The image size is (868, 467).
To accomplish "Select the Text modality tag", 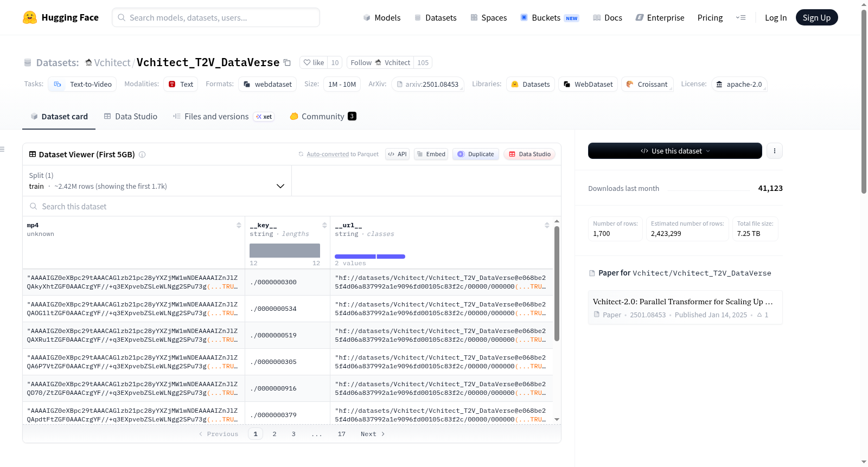I will click(181, 84).
